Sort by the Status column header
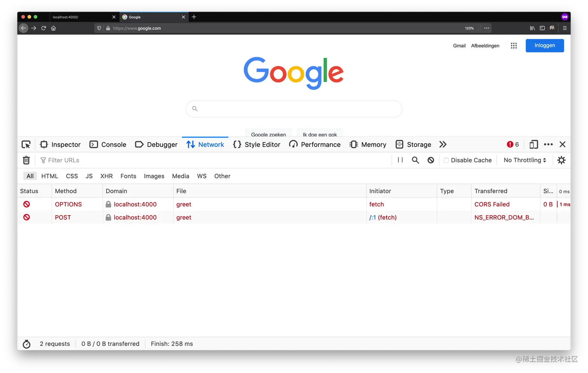 click(35, 191)
